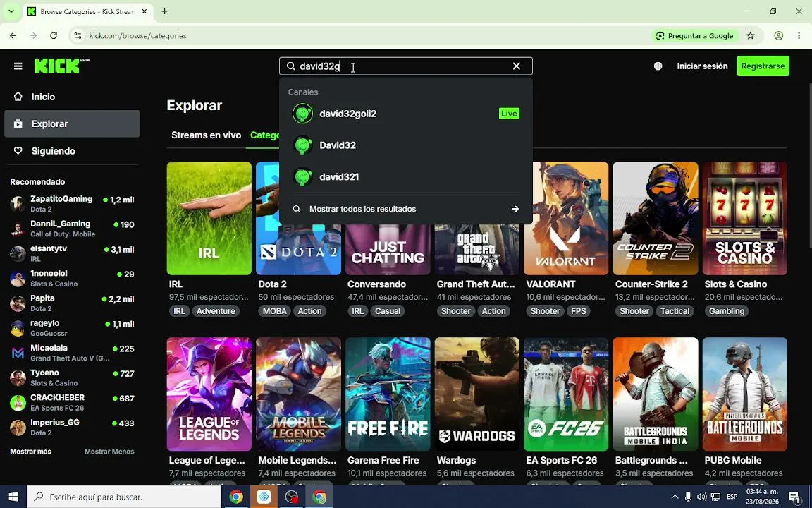Open the hamburger sidebar menu

tap(18, 66)
